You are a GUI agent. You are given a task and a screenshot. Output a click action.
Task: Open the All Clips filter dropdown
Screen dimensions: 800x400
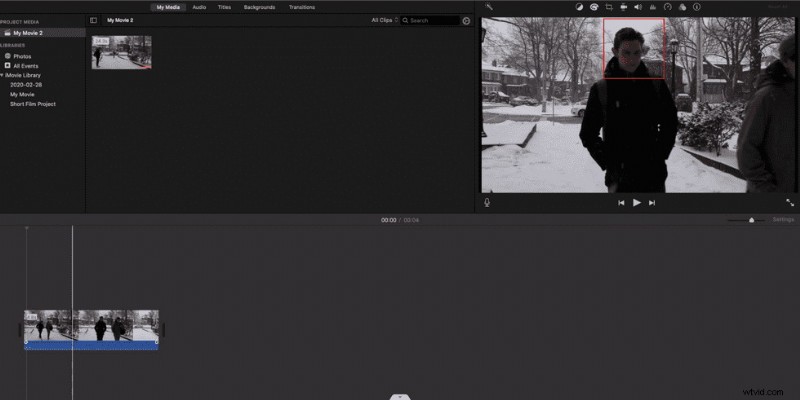point(384,20)
